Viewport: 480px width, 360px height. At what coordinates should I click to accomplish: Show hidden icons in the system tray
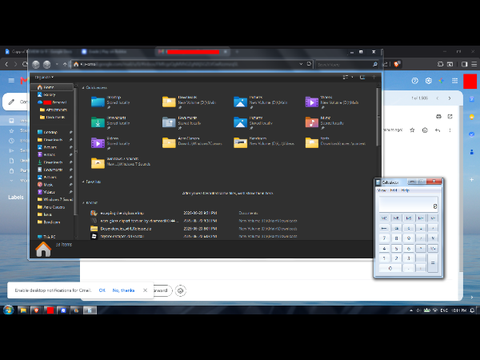click(x=411, y=310)
